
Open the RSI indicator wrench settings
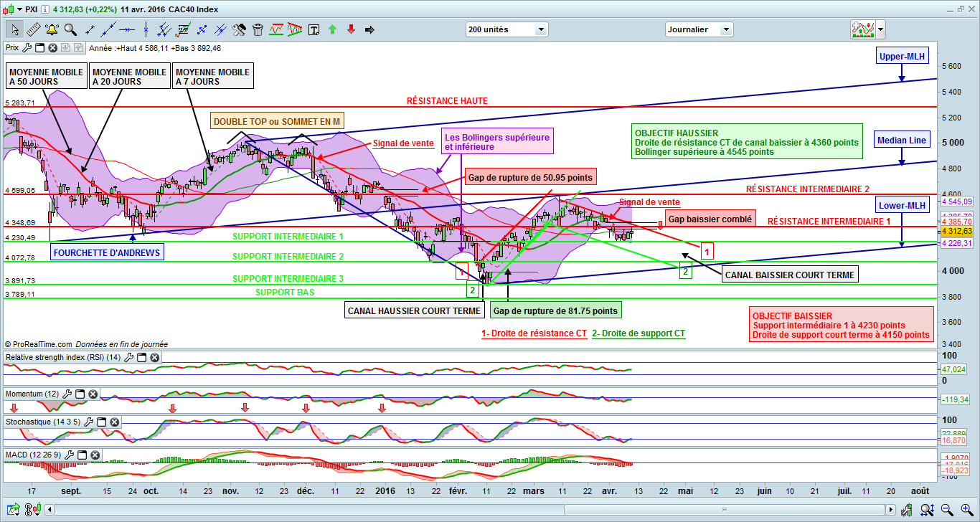[129, 357]
